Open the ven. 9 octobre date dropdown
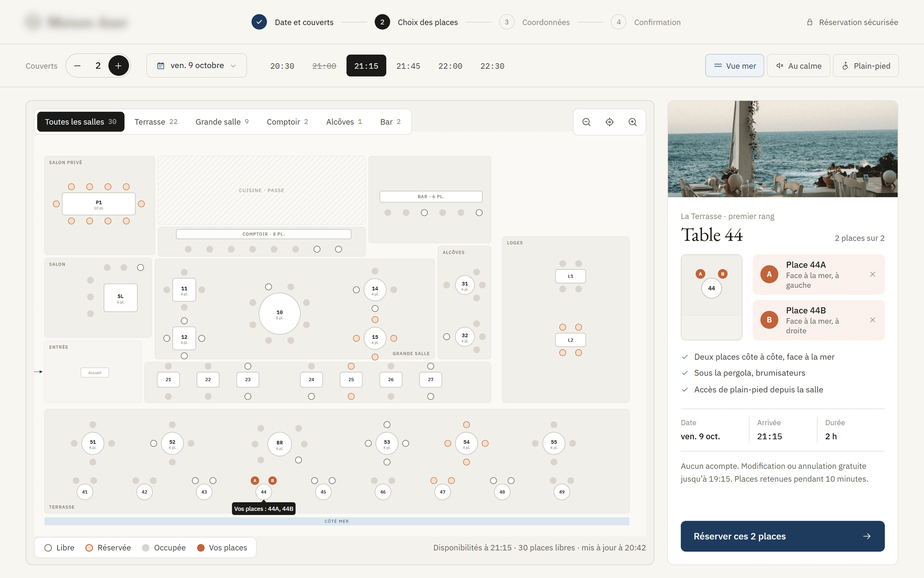The height and width of the screenshot is (578, 924). (x=197, y=66)
